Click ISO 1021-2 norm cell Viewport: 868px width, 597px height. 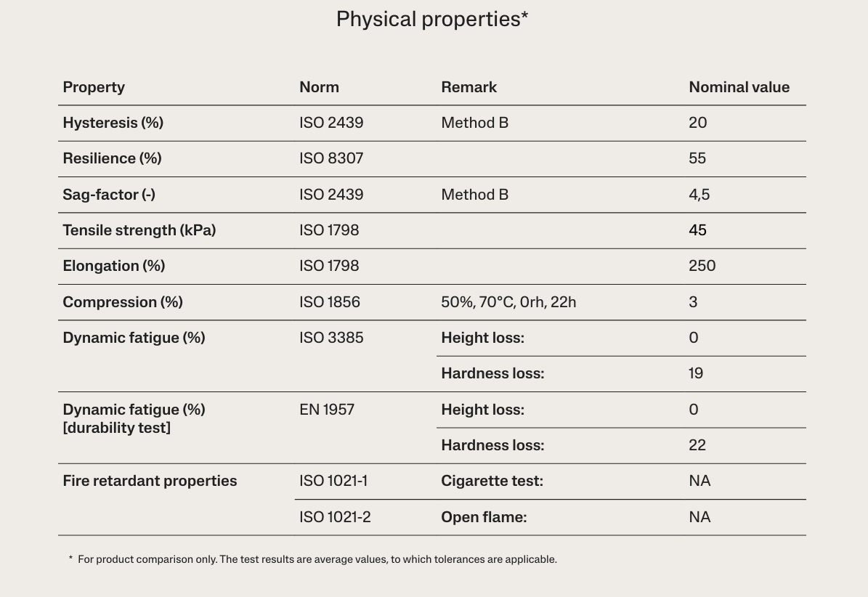coord(335,517)
